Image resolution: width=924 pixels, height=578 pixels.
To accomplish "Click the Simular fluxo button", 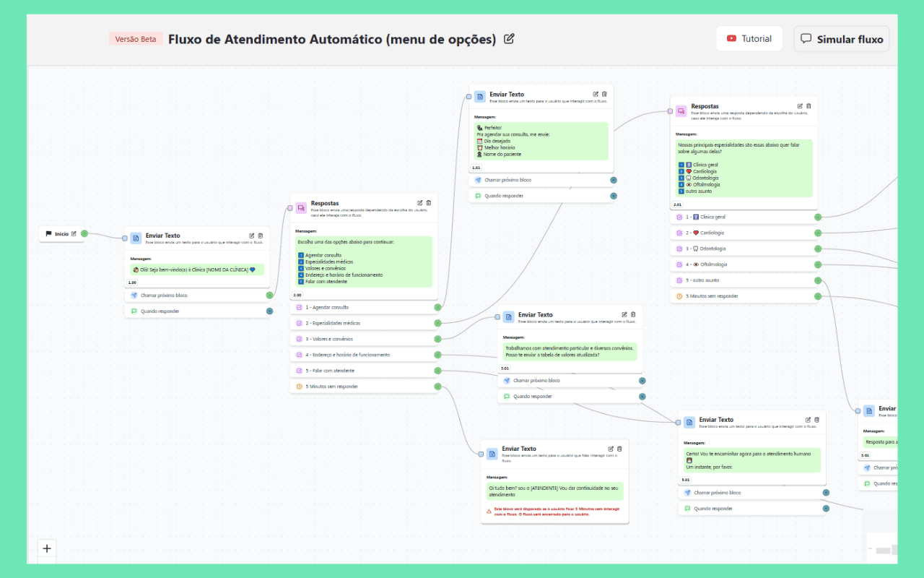I will click(x=841, y=39).
